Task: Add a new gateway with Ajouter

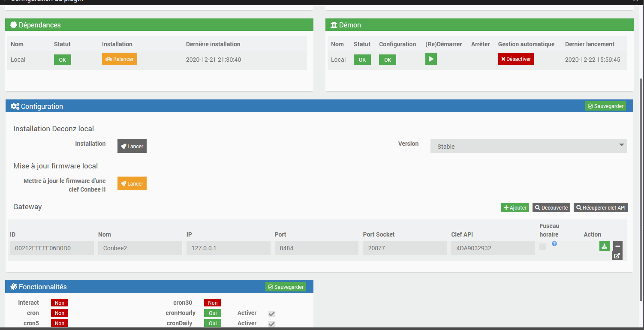Action: (x=515, y=207)
